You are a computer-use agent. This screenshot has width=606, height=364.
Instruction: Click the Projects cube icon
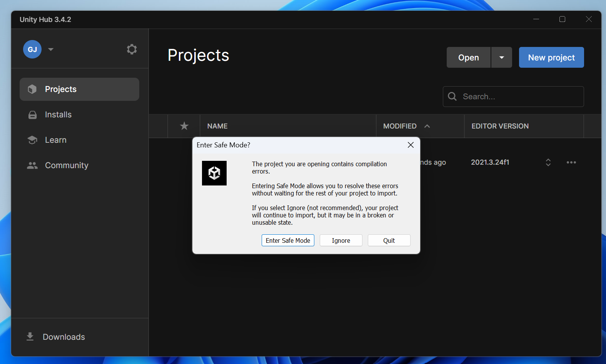point(32,89)
